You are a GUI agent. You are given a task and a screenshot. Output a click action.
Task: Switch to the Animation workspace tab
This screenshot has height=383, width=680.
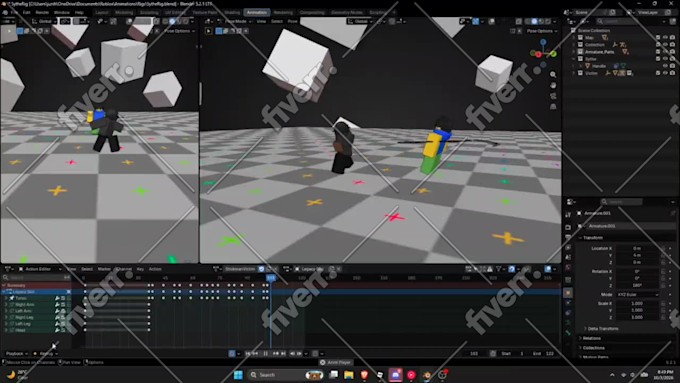257,12
